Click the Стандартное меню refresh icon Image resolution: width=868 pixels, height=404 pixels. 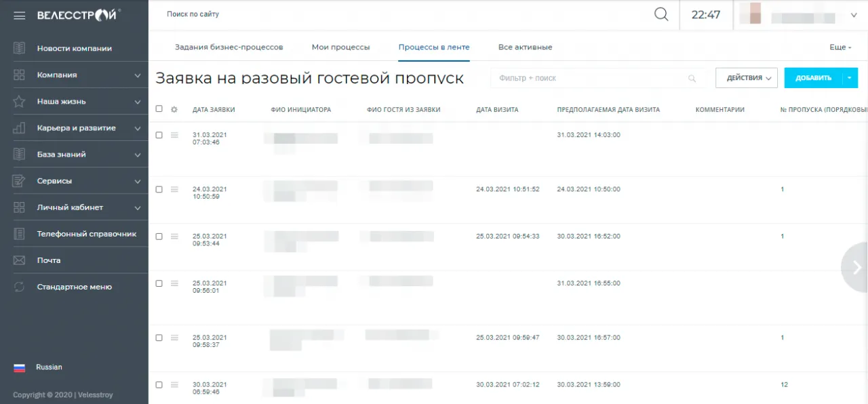point(19,287)
